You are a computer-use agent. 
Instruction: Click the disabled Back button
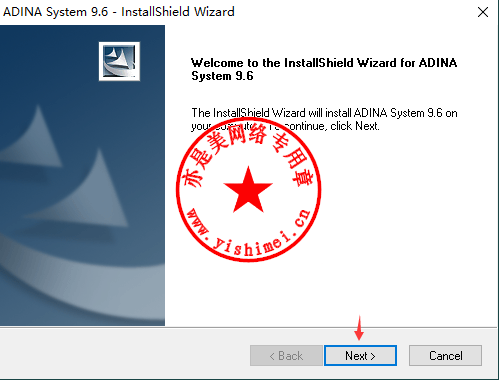click(286, 356)
